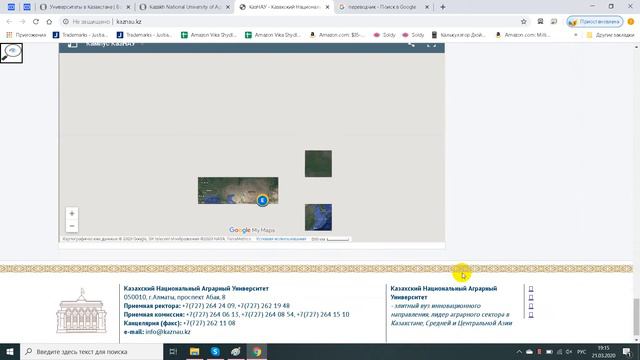Viewport: 640px width, 360px height.
Task: Open the Windows Start menu
Action: 10,352
